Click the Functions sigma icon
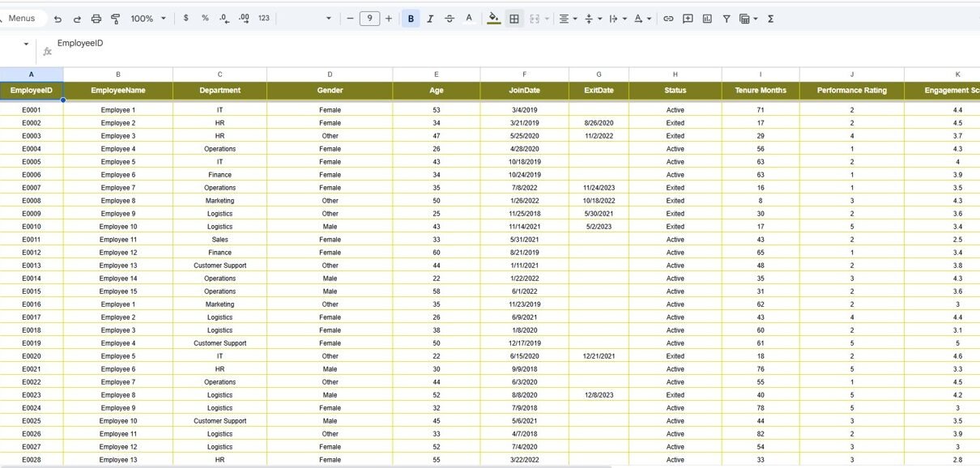The width and height of the screenshot is (980, 468). pyautogui.click(x=770, y=19)
